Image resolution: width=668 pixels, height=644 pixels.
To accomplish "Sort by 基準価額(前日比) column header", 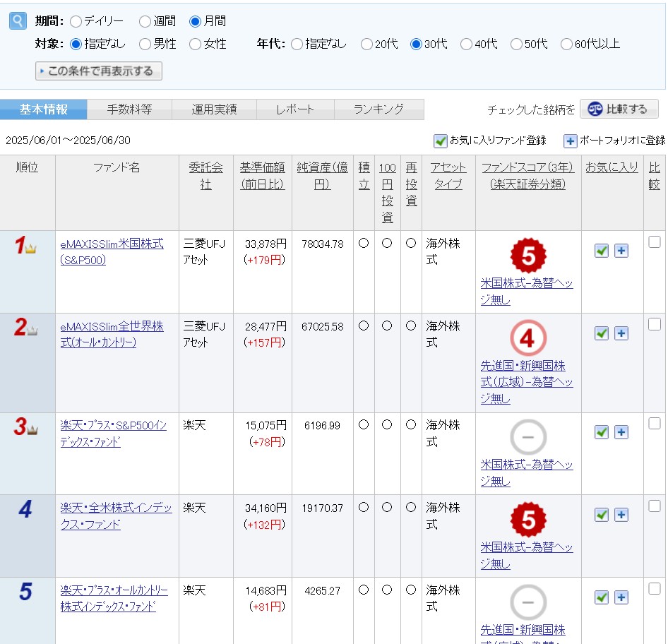I will 263,176.
